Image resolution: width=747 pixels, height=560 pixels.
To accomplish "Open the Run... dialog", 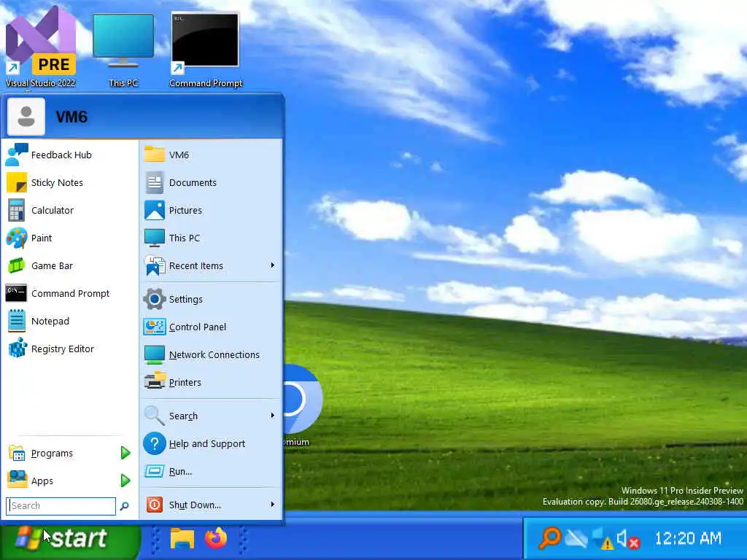I will 211,471.
